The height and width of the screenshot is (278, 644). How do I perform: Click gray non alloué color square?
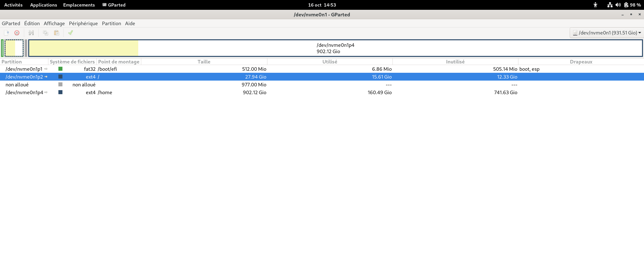coord(60,84)
